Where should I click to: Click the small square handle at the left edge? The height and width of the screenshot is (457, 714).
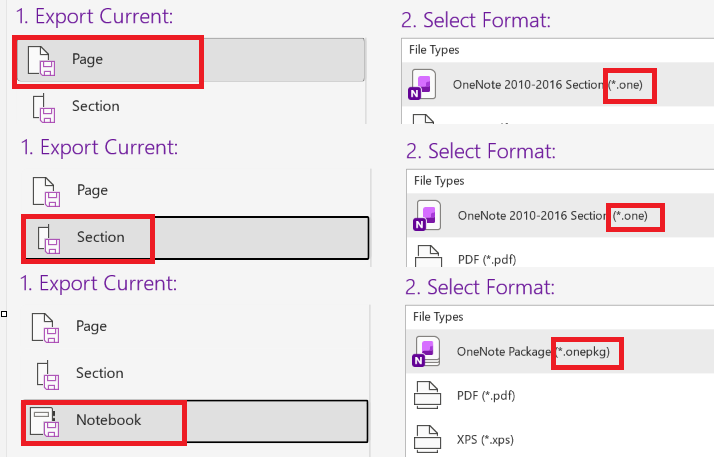pos(4,314)
